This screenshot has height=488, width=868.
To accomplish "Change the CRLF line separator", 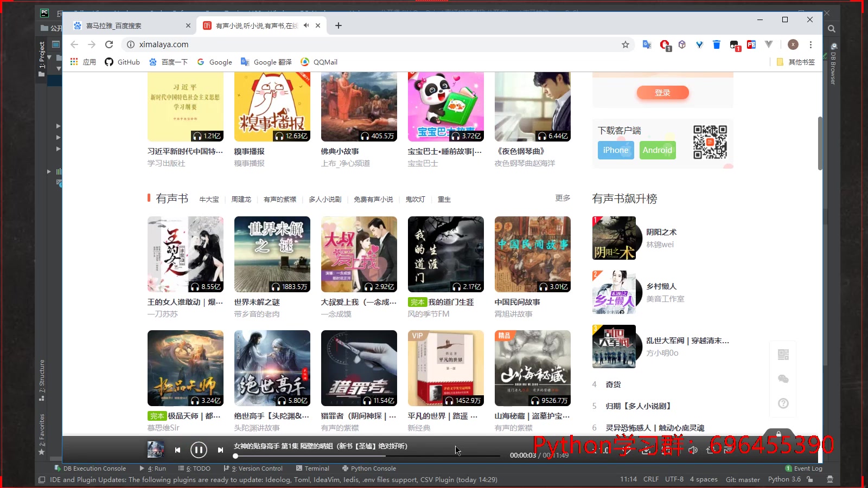I will (651, 479).
